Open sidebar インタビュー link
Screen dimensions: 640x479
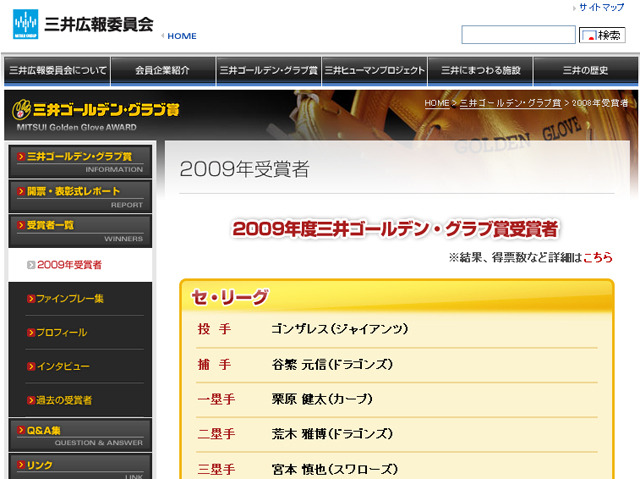pyautogui.click(x=63, y=366)
